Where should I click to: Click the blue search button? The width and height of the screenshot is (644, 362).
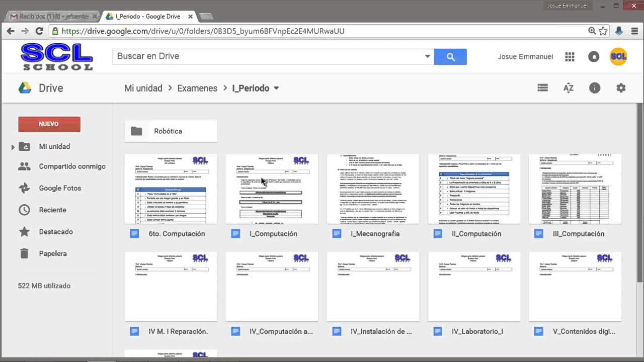pos(450,57)
